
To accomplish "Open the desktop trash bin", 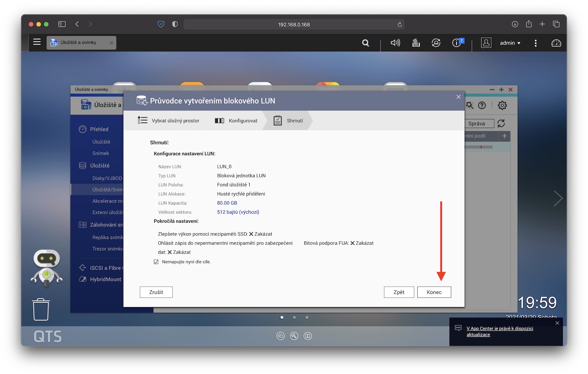I will click(x=41, y=309).
